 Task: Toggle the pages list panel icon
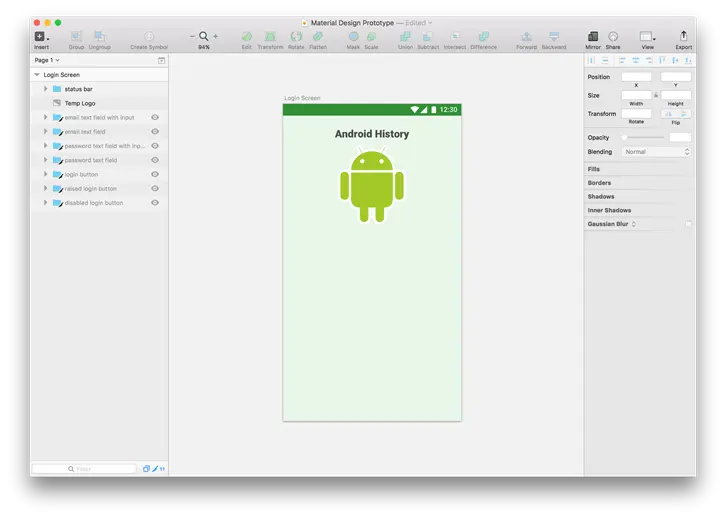coord(161,60)
